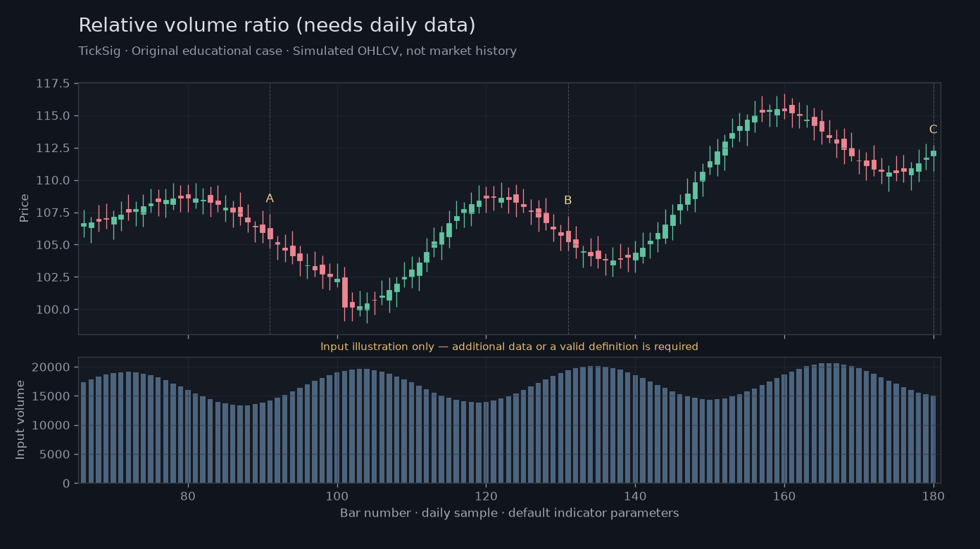Click the 'Input illustration only' notice text

[509, 346]
